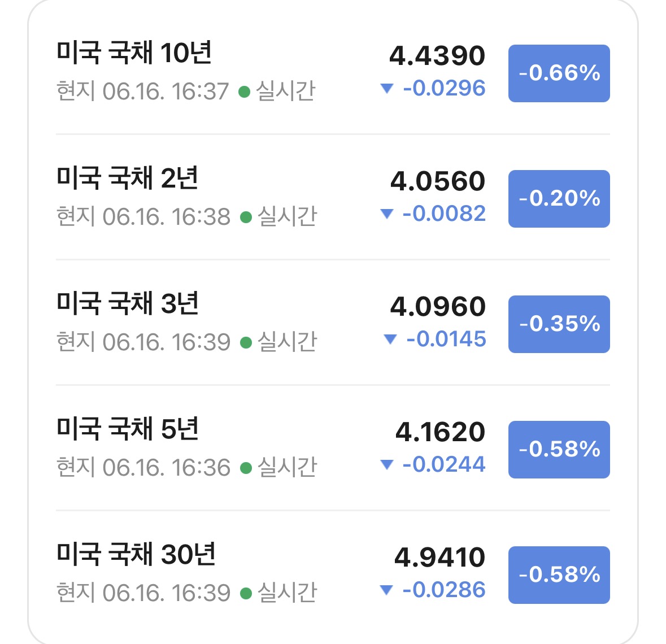Click the down-triangle icon beside -0.0145
This screenshot has width=666, height=644.
[x=390, y=339]
